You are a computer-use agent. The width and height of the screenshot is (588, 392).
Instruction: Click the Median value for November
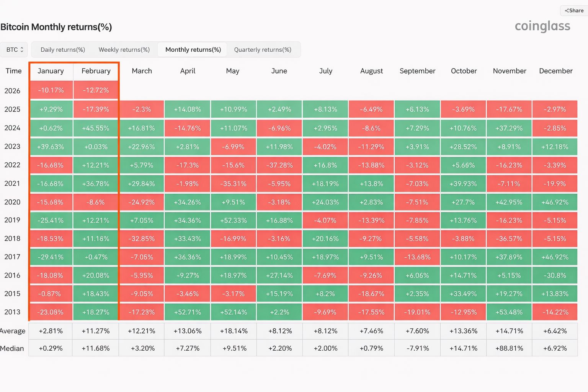[509, 348]
